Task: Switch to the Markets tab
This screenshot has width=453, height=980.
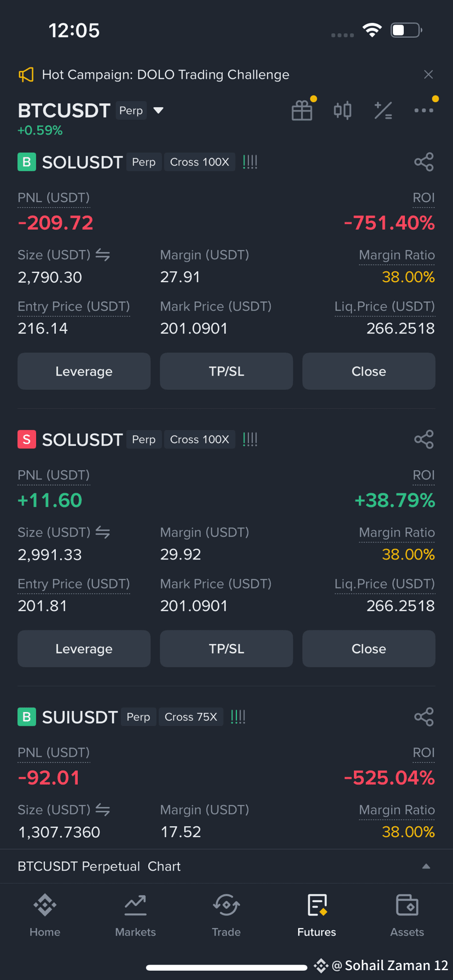Action: pyautogui.click(x=136, y=915)
